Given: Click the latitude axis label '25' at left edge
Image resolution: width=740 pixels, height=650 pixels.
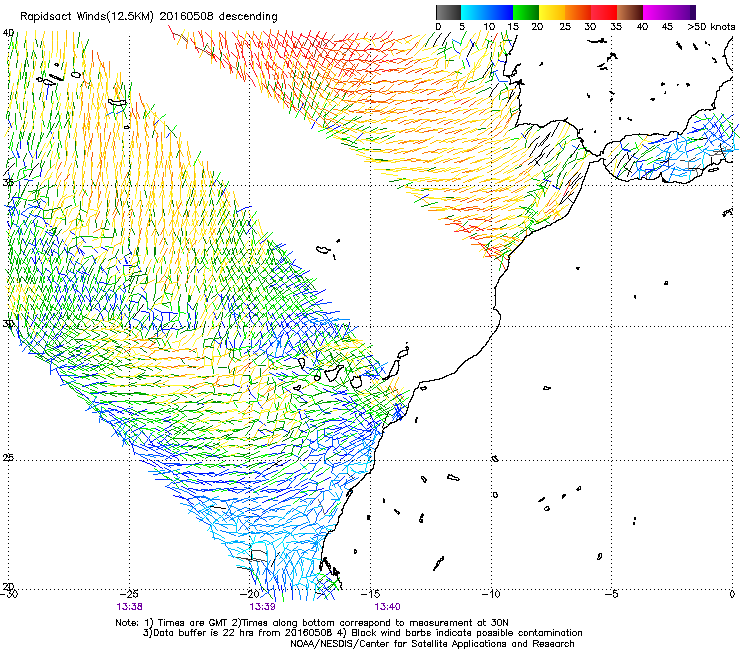Looking at the screenshot, I should 8,458.
